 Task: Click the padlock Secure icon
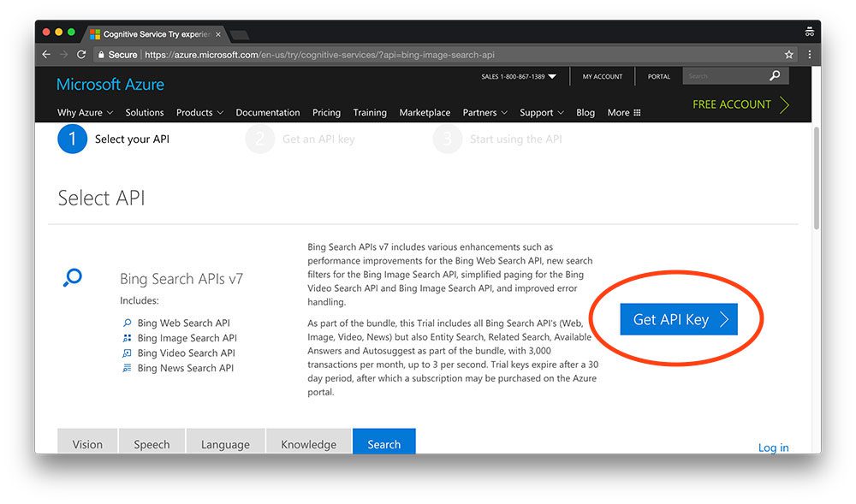click(101, 55)
